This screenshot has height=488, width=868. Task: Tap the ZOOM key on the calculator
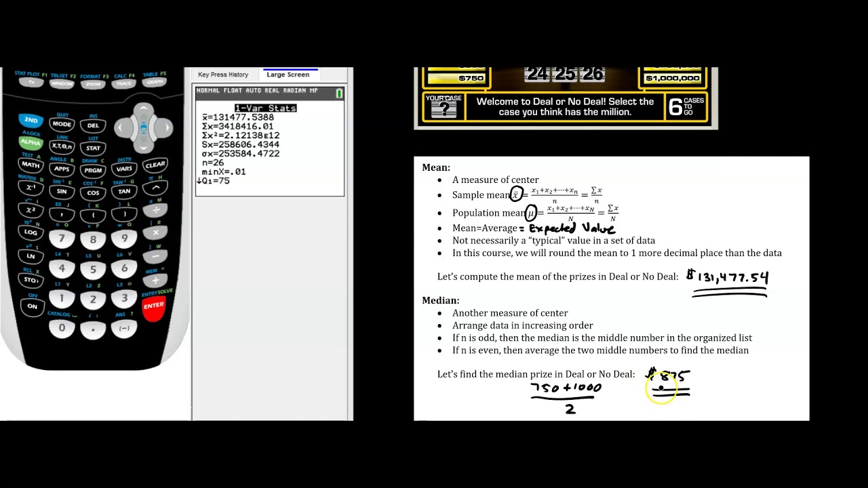tap(93, 83)
